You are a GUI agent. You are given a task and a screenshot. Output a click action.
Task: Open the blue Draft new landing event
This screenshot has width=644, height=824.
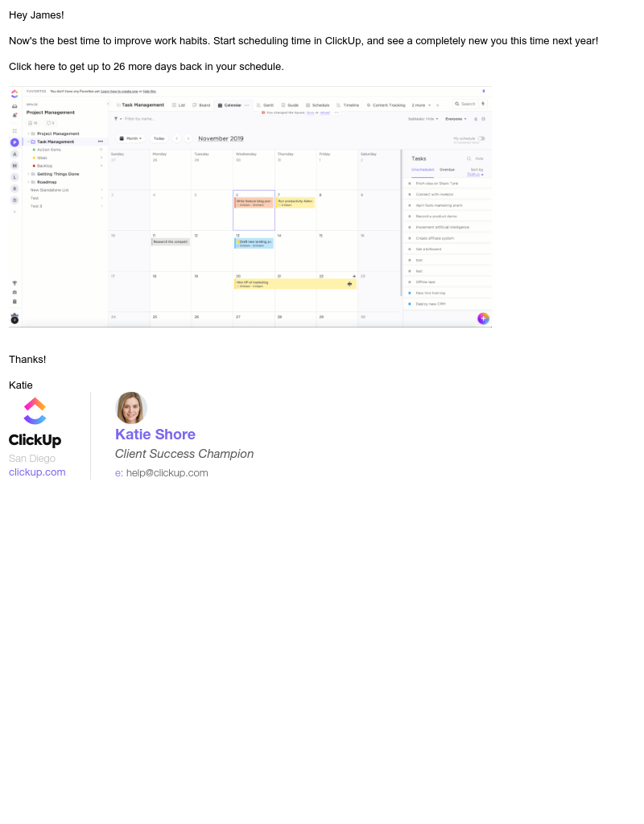[254, 243]
